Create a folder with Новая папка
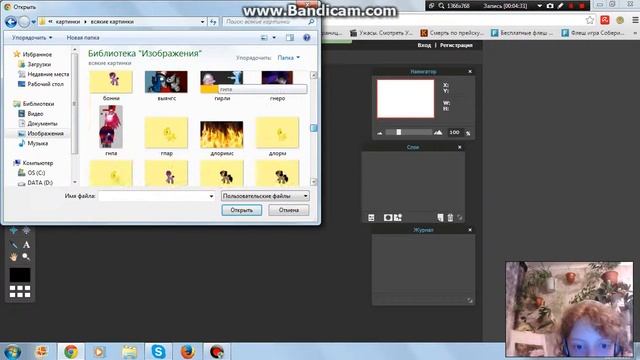The image size is (640, 360). pyautogui.click(x=83, y=38)
